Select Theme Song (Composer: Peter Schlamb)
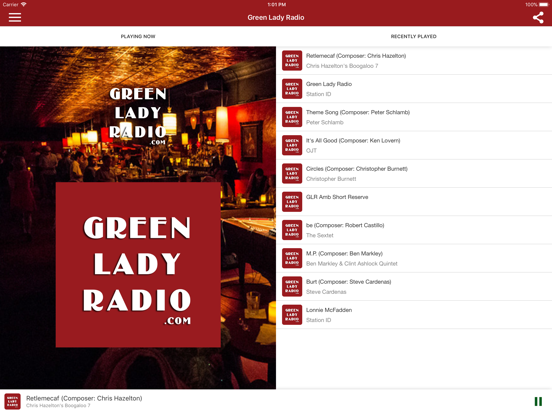Viewport: 552px width, 414px height. point(358,112)
